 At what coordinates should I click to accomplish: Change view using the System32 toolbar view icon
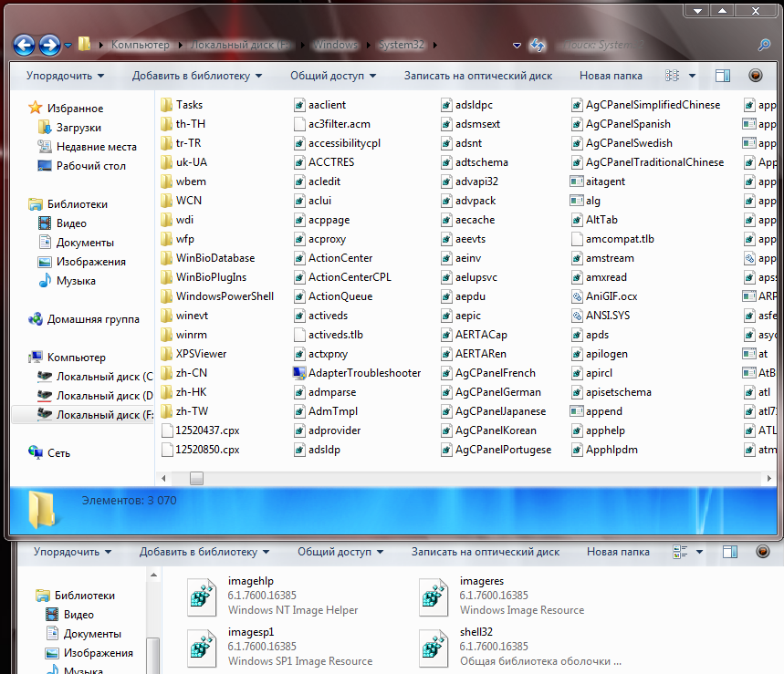pos(672,76)
